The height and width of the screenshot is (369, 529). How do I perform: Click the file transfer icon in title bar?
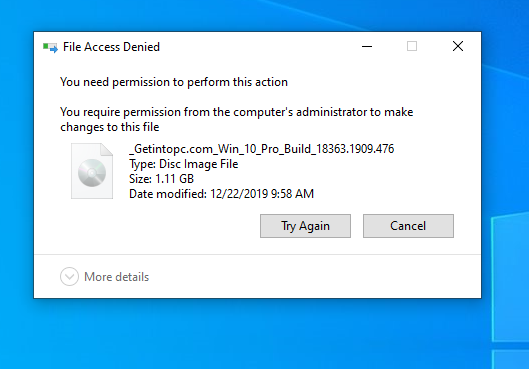pyautogui.click(x=50, y=47)
